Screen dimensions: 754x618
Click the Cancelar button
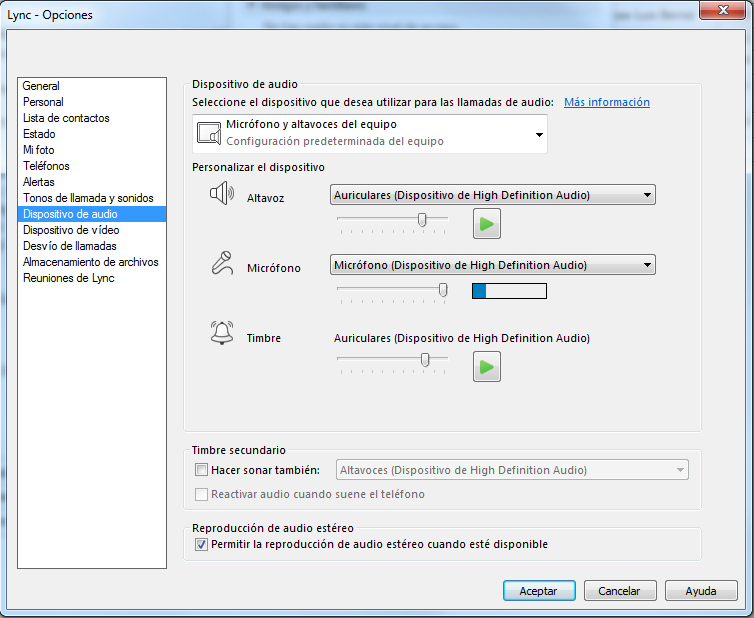point(620,591)
